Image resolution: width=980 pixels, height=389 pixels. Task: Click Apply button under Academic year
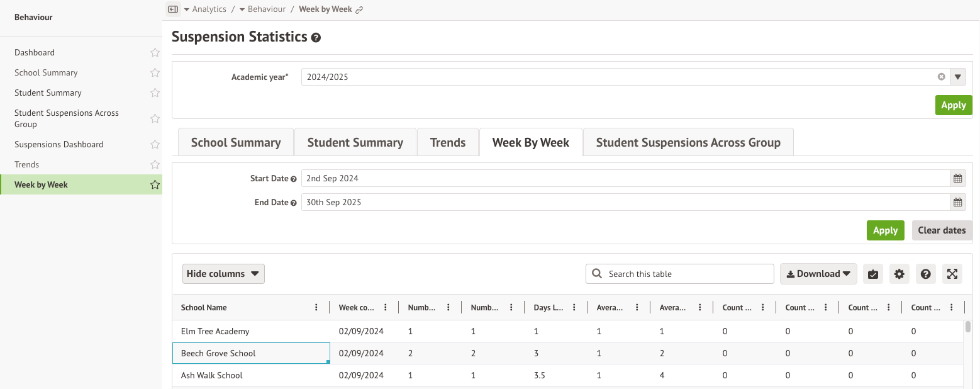(x=953, y=105)
